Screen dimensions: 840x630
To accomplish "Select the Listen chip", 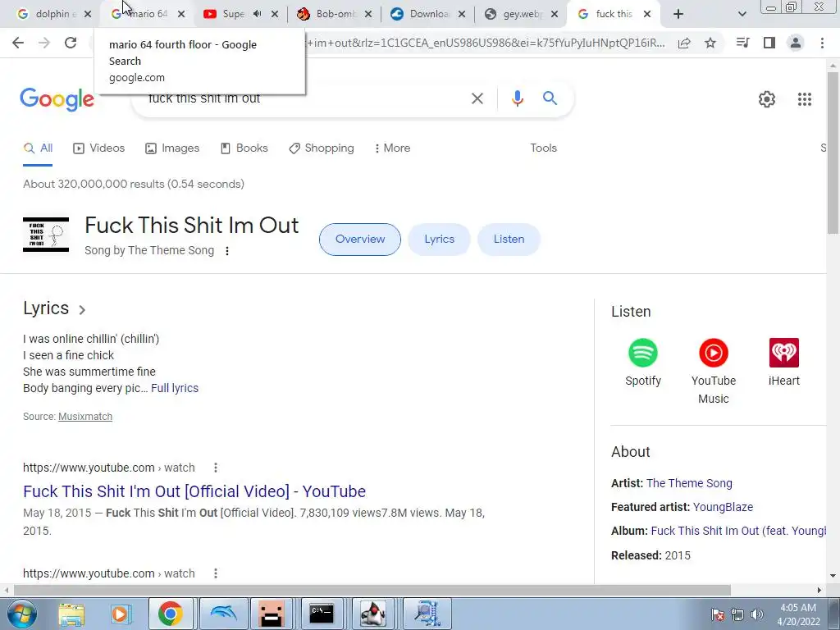I will (x=509, y=240).
